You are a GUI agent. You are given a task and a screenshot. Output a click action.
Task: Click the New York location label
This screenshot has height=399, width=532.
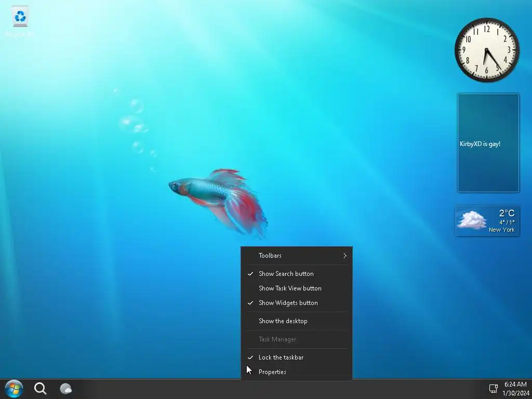point(501,230)
